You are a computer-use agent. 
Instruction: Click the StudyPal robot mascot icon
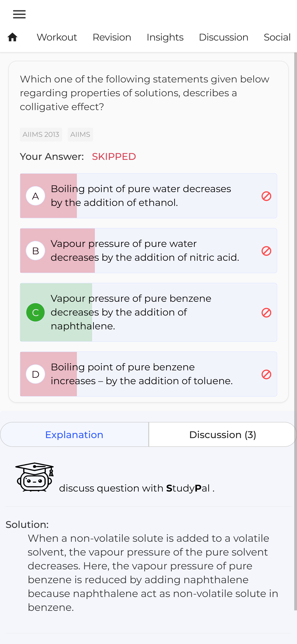[35, 477]
